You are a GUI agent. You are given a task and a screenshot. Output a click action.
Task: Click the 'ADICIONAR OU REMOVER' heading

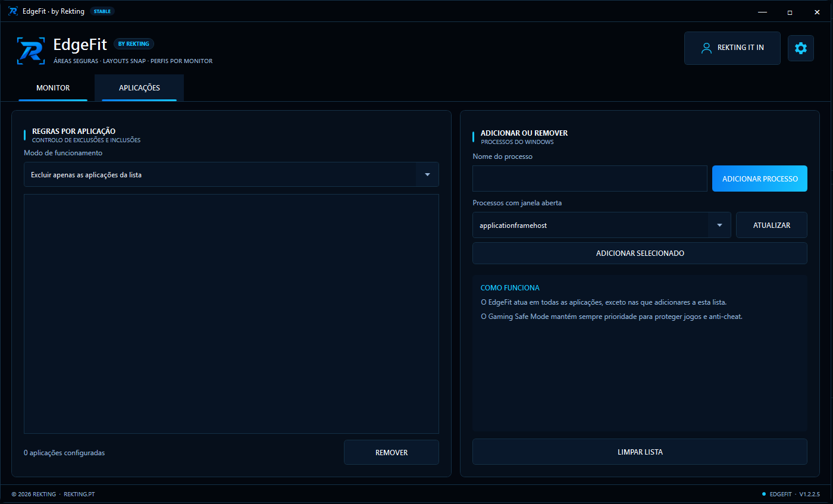[x=524, y=133]
